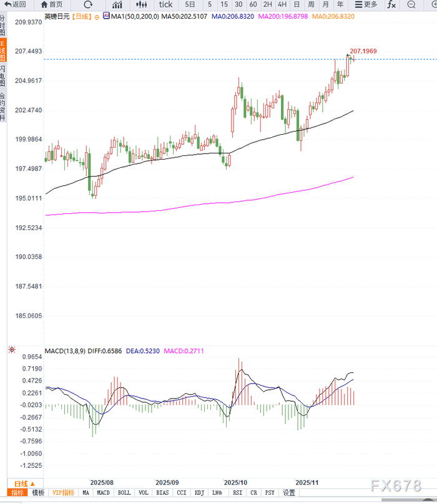Switch to the 2H timeframe
The height and width of the screenshot is (504, 437).
click(x=267, y=4)
